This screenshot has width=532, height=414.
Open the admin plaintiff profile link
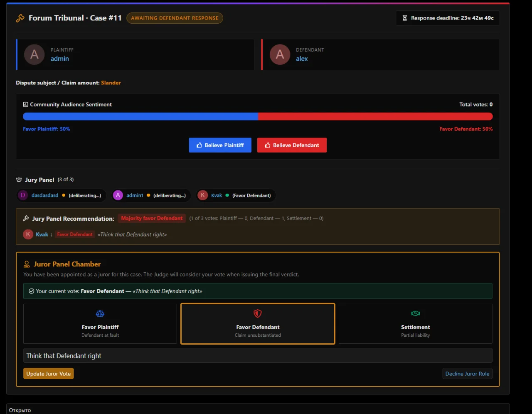coord(60,59)
